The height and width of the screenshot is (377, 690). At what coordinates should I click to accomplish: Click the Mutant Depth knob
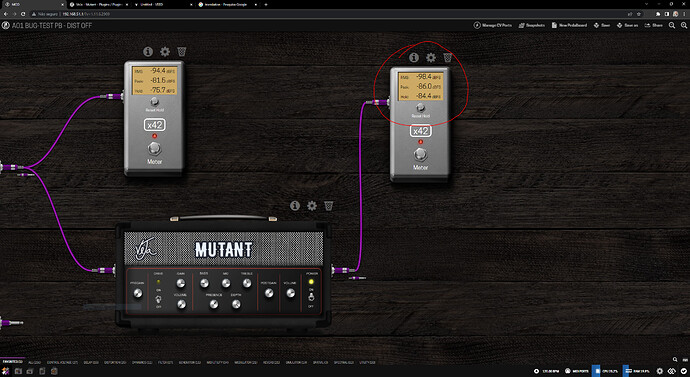coord(236,304)
